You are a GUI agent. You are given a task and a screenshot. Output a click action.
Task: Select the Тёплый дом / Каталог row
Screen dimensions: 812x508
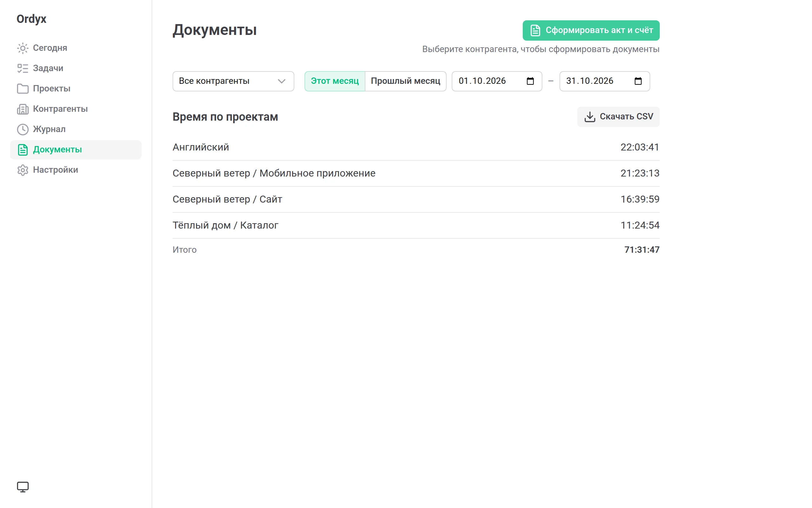tap(416, 225)
